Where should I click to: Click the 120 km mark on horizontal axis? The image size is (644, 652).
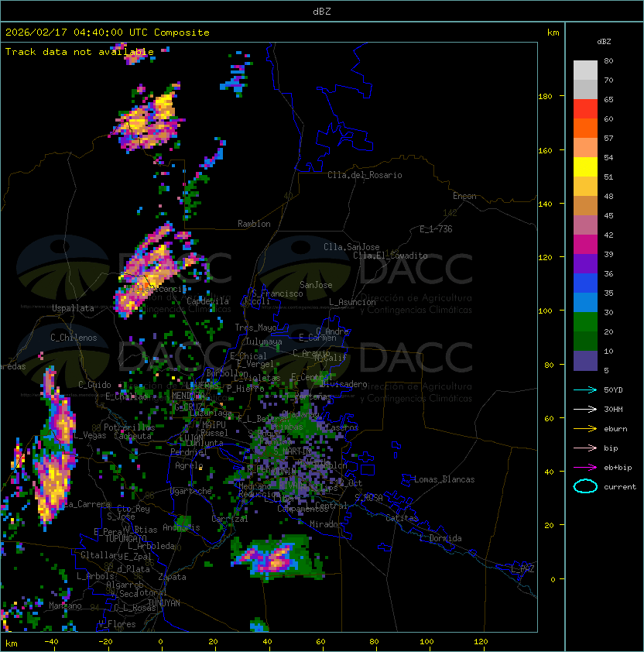(x=481, y=642)
